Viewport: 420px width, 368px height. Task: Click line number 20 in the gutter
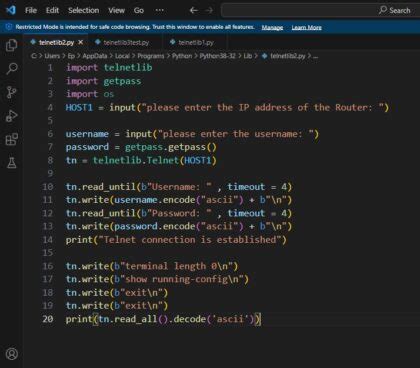(48, 319)
